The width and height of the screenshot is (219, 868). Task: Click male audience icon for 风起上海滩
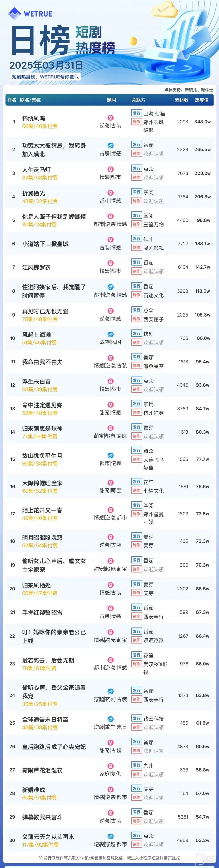click(x=110, y=334)
